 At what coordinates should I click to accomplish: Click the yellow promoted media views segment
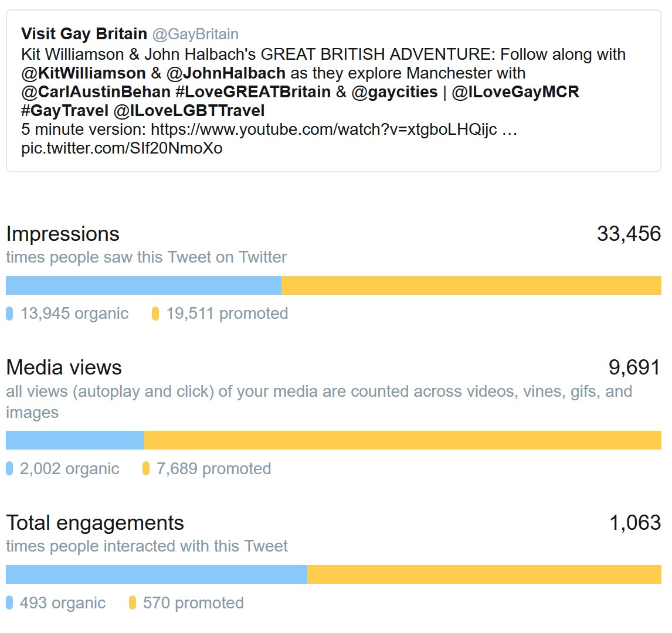[402, 441]
